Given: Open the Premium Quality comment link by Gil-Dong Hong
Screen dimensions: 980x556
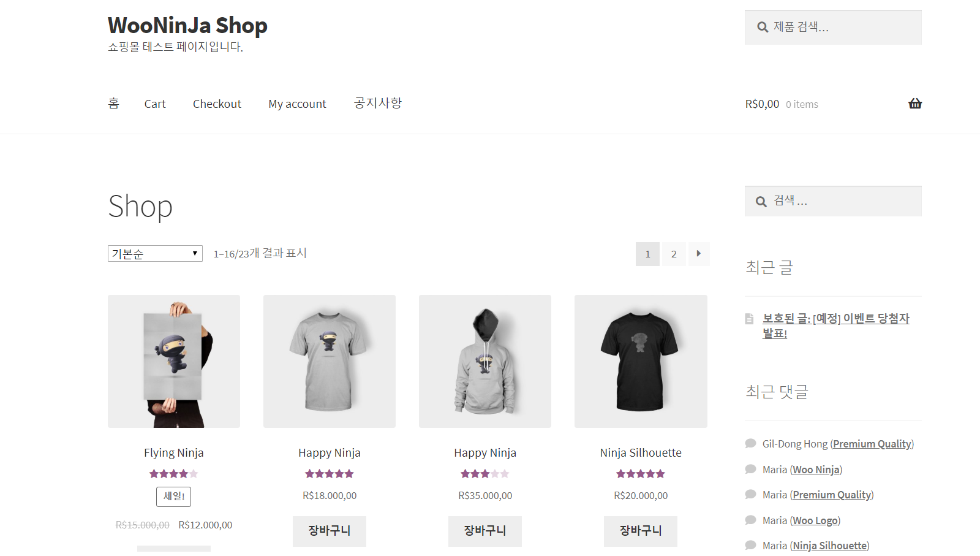Looking at the screenshot, I should [872, 444].
